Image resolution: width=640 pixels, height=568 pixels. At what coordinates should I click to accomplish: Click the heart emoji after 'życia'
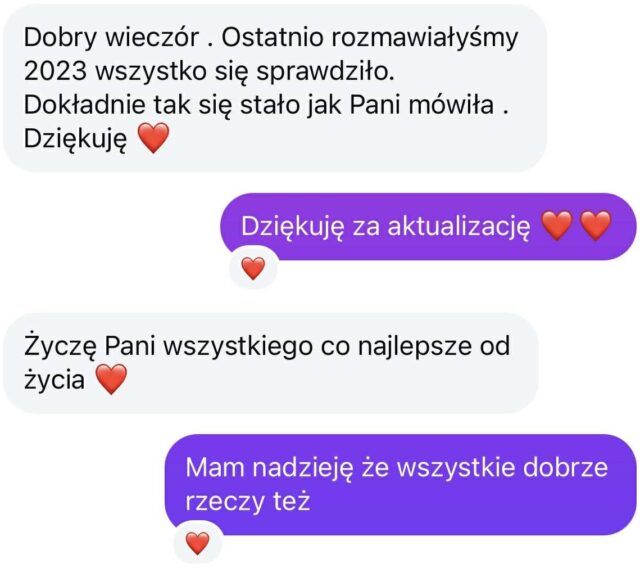coord(111,379)
